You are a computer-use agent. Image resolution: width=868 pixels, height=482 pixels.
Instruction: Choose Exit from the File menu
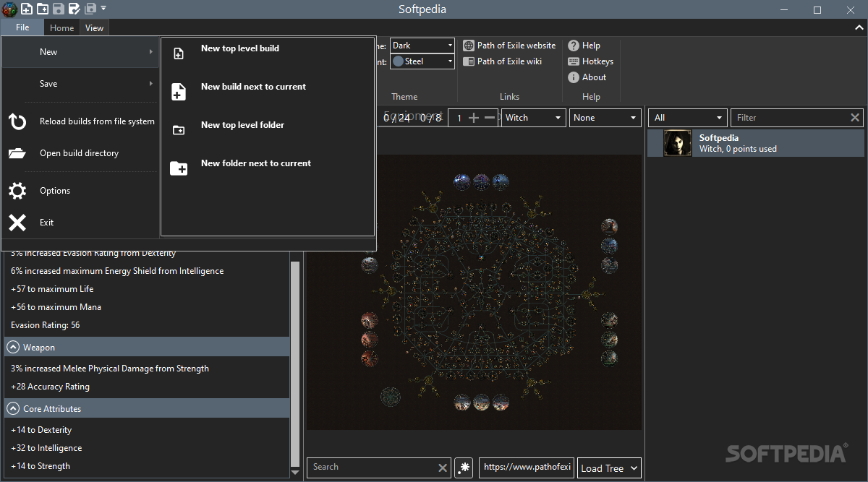click(80, 223)
